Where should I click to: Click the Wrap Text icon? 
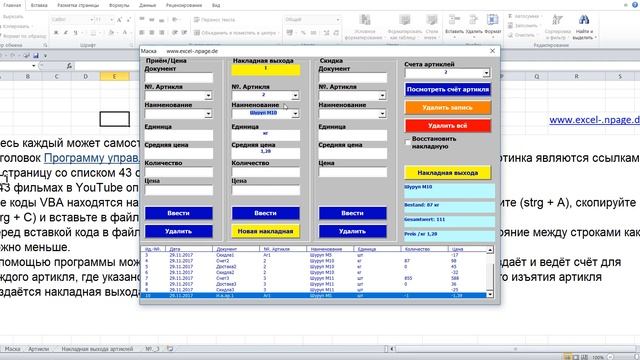click(197, 20)
